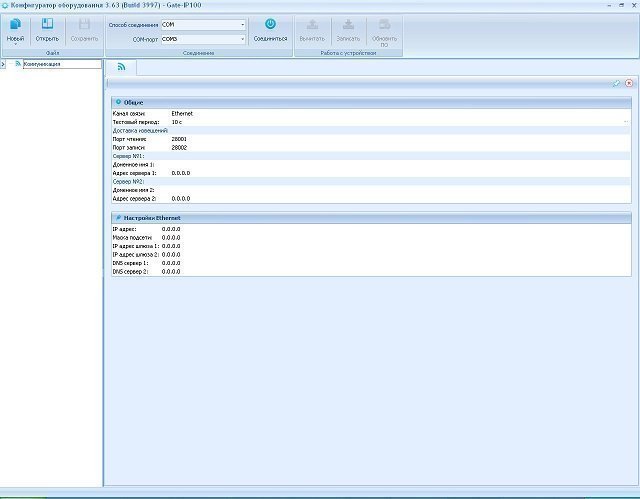The width and height of the screenshot is (640, 499).
Task: Click the IP адрес шлюза 2 value
Action: click(171, 255)
